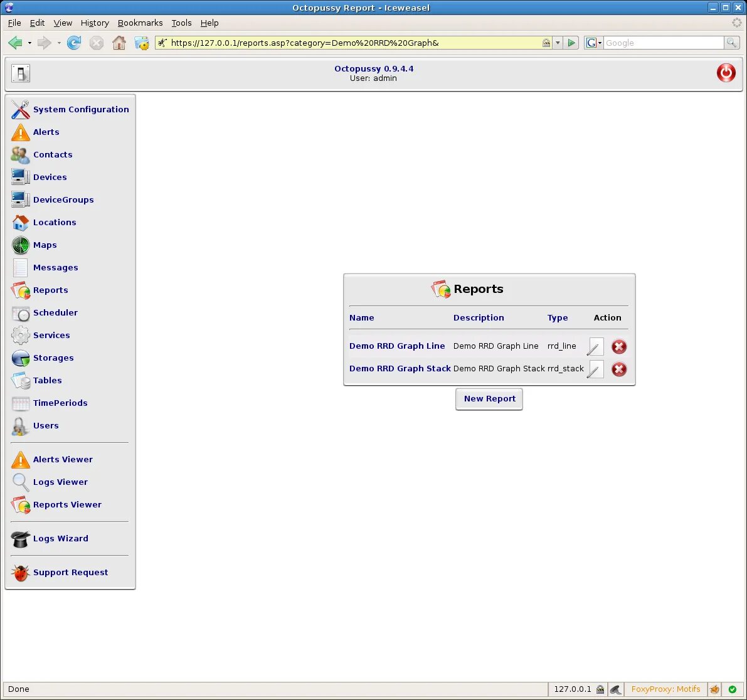Open the search engine selector dropdown
Viewport: 747px width, 700px height.
(593, 43)
